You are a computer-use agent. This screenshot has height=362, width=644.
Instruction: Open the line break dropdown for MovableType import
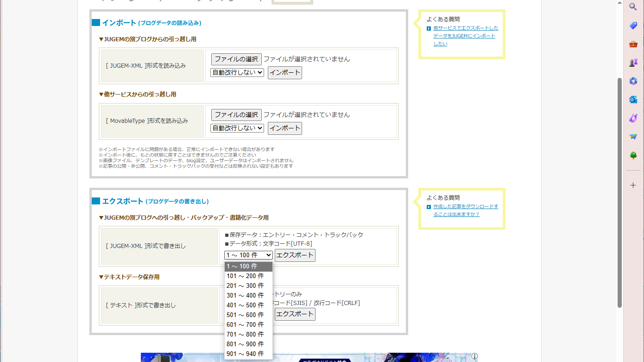coord(237,128)
